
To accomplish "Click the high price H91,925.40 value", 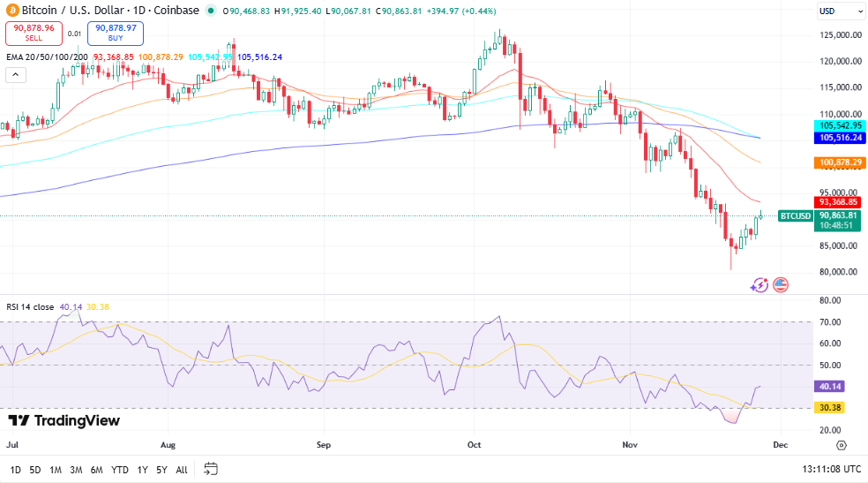I will 298,11.
